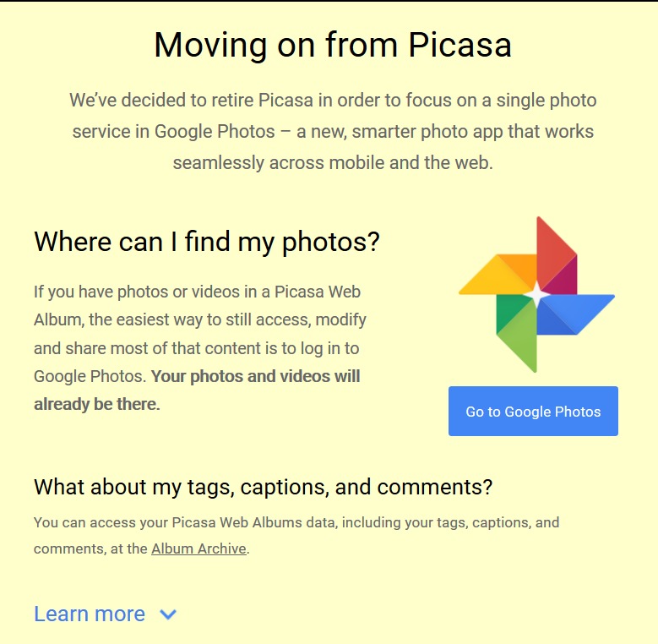Click the "Where can I find my photos?" heading
Image resolution: width=658 pixels, height=644 pixels.
pyautogui.click(x=207, y=243)
